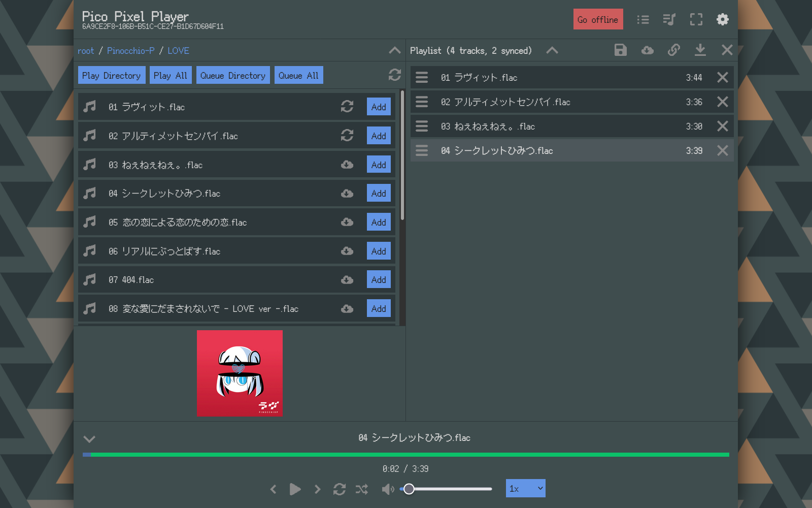Download track 08 LOVE ver flac

347,308
